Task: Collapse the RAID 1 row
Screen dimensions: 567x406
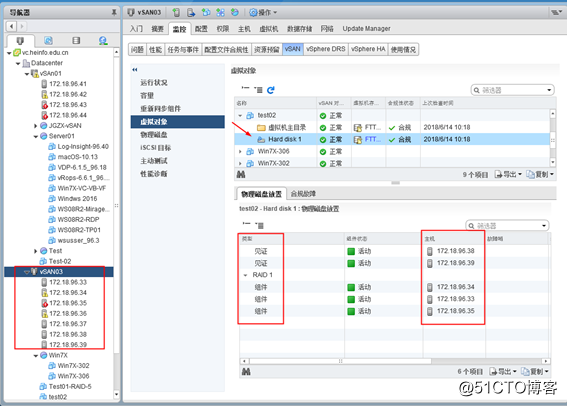Action: (x=246, y=275)
